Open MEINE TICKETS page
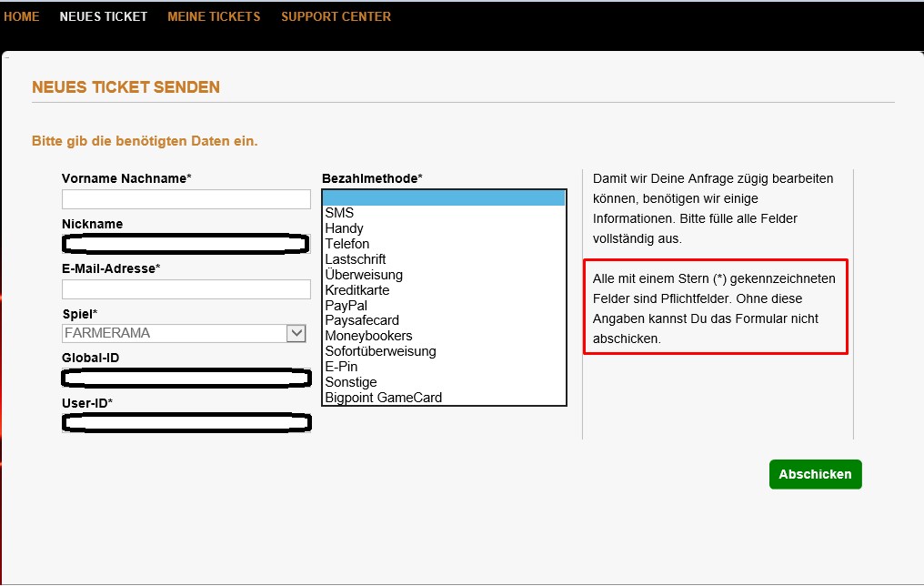This screenshot has width=924, height=586. 214,16
